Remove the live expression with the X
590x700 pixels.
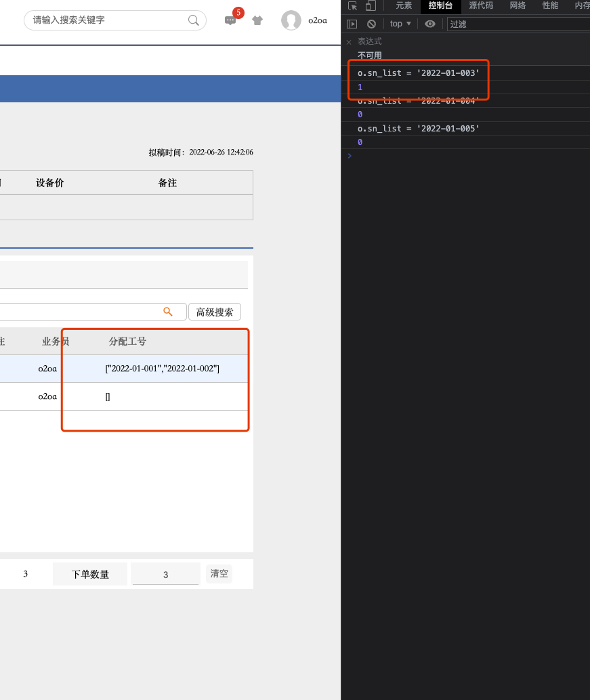349,42
